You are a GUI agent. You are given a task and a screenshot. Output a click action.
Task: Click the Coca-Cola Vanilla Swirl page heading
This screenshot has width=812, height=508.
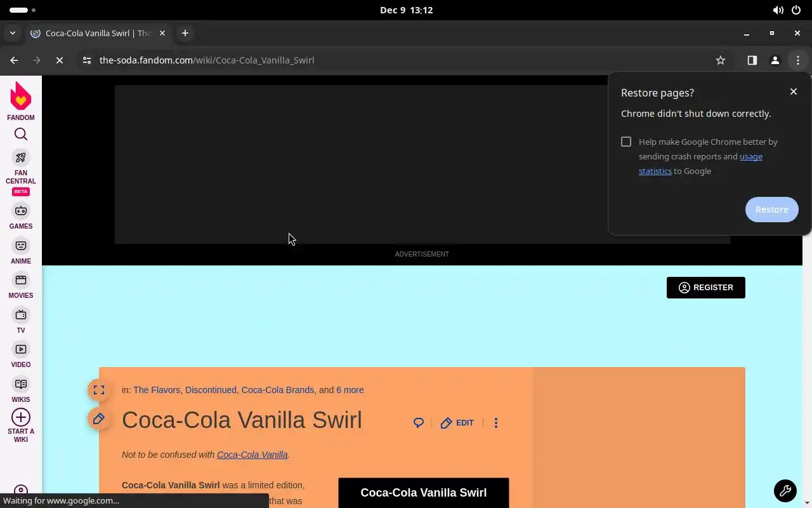[x=242, y=420]
